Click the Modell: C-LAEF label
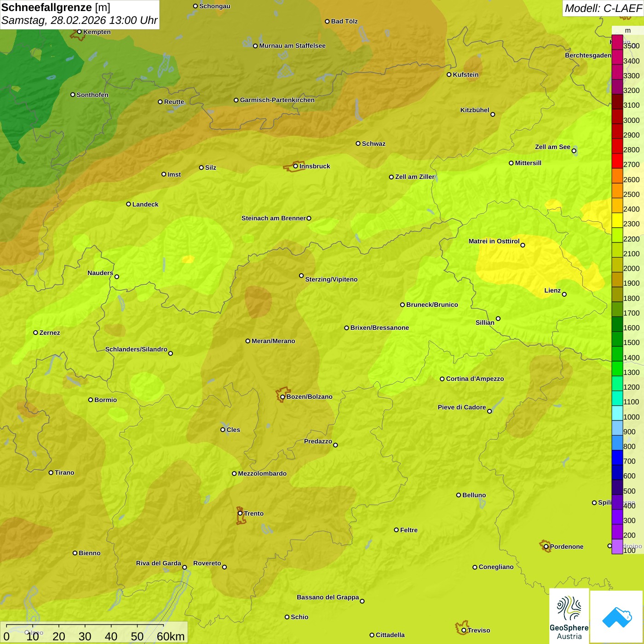The width and height of the screenshot is (644, 644). coord(603,8)
